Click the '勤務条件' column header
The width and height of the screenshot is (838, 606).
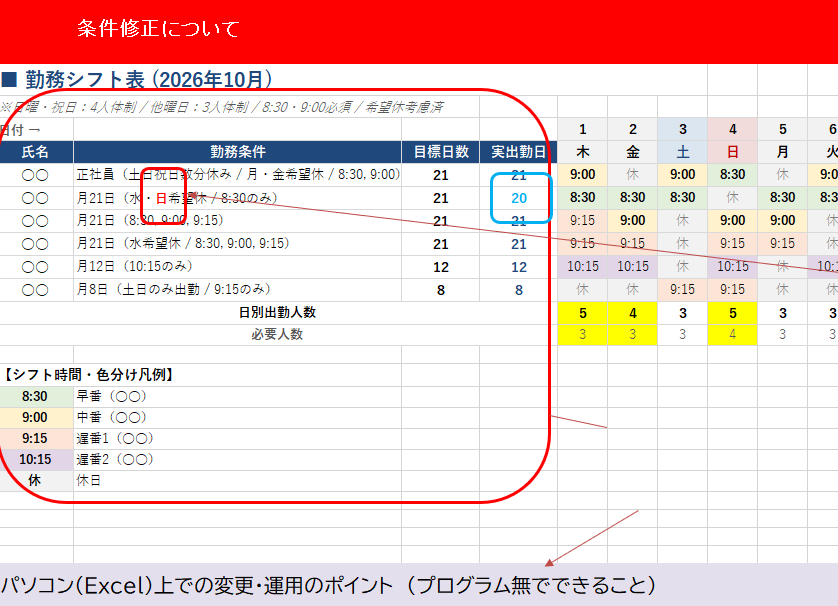(237, 152)
